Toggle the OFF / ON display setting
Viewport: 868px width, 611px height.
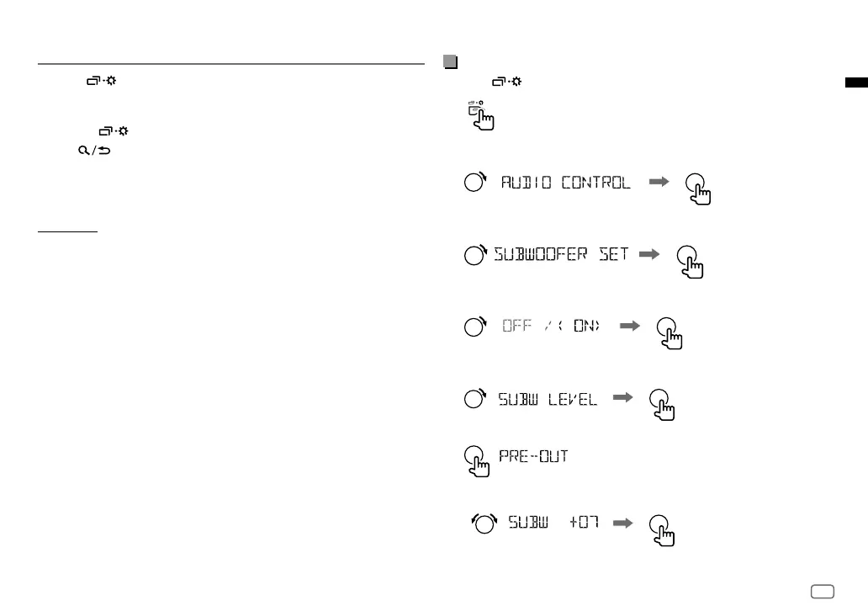pos(552,327)
